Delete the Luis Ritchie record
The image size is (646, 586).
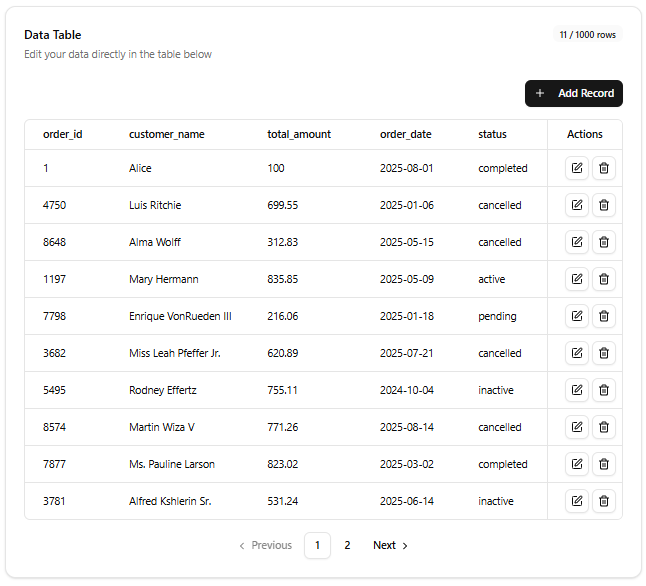(x=604, y=205)
